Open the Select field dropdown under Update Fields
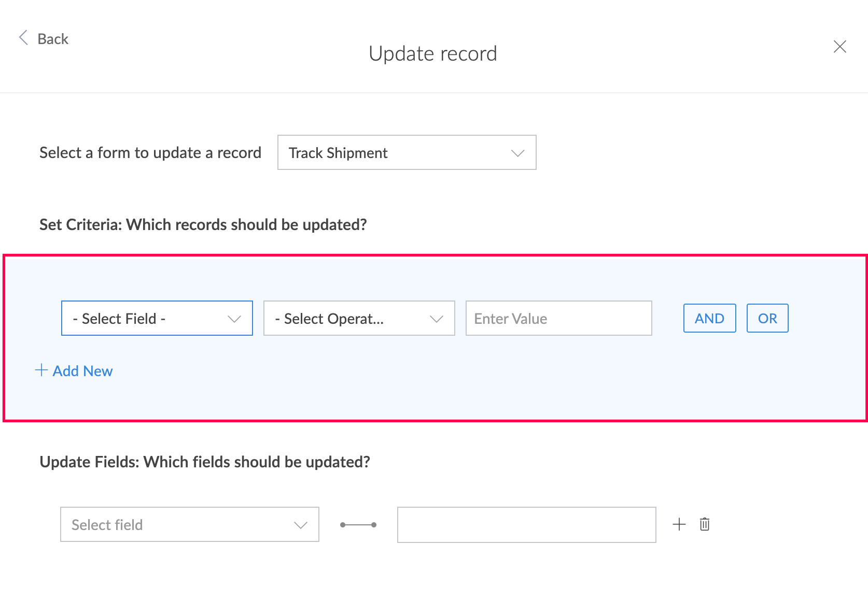This screenshot has width=868, height=601. pyautogui.click(x=190, y=524)
